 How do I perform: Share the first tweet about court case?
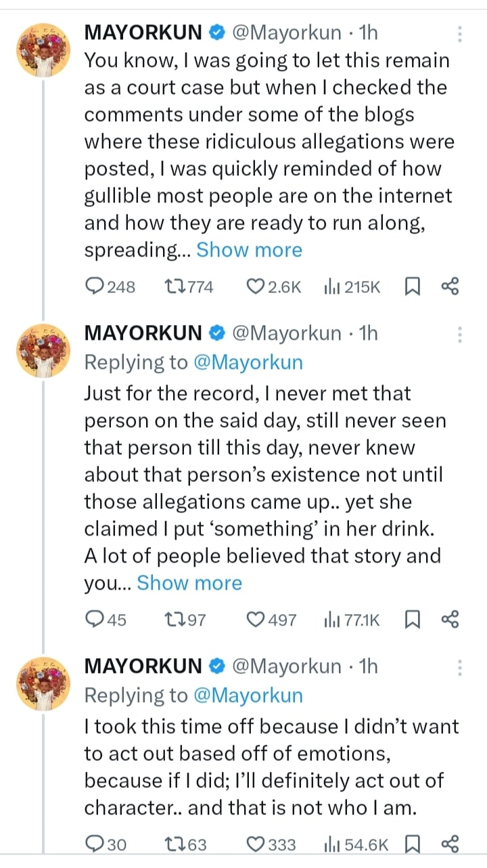pos(450,287)
